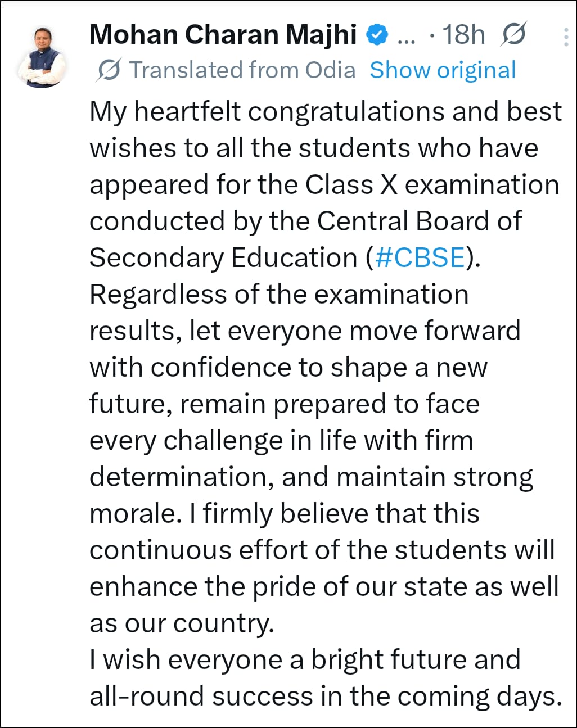
Task: Click the line starting with My heartfelt congratulations
Action: click(x=325, y=111)
